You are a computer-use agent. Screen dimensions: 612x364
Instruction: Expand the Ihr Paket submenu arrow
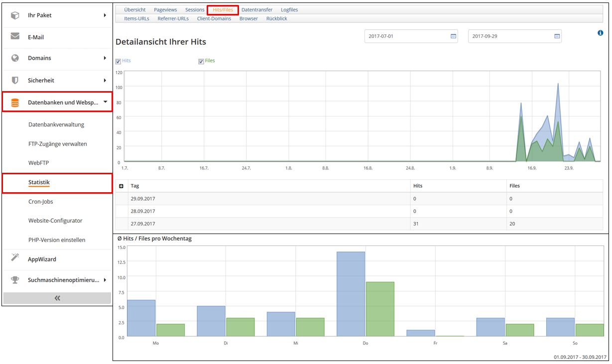(x=105, y=15)
